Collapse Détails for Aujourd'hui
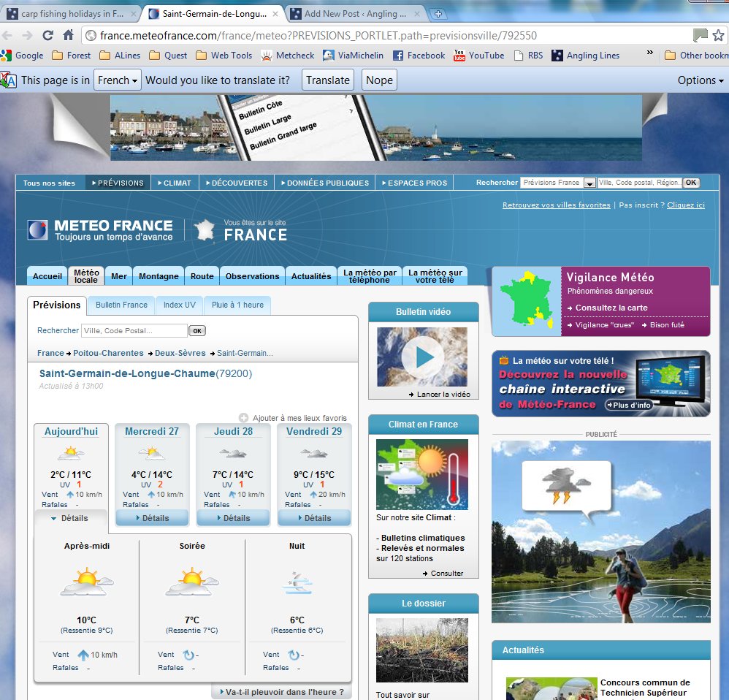The width and height of the screenshot is (729, 700). coord(70,518)
